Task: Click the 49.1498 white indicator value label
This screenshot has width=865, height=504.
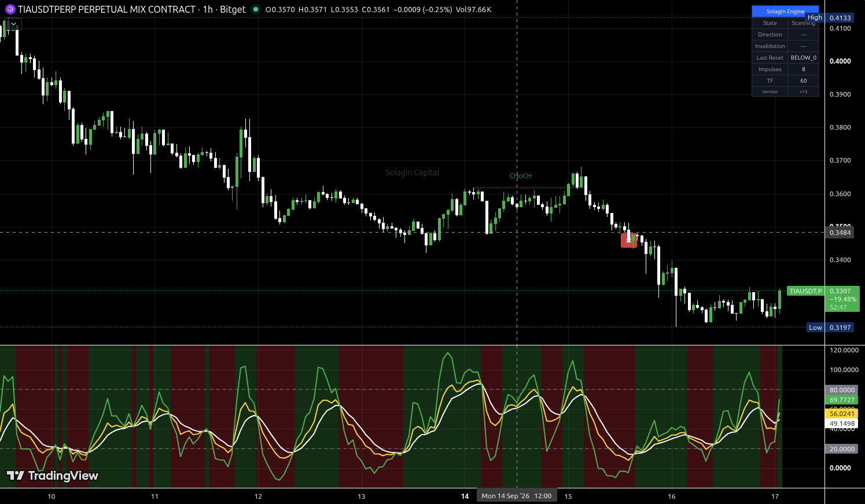Action: pyautogui.click(x=842, y=424)
